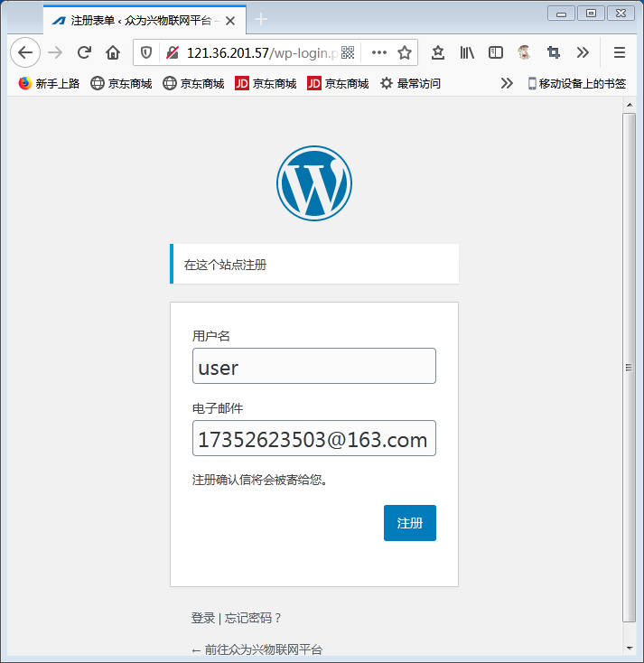Image resolution: width=644 pixels, height=663 pixels.
Task: Open the second JD logo 京东商城 bookmark
Action: 339,83
